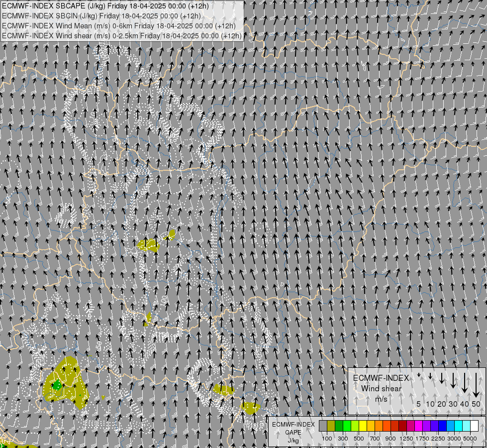
Task: Click 'ECMWF-INDEX' in the wind shear legend
Action: 381,378
